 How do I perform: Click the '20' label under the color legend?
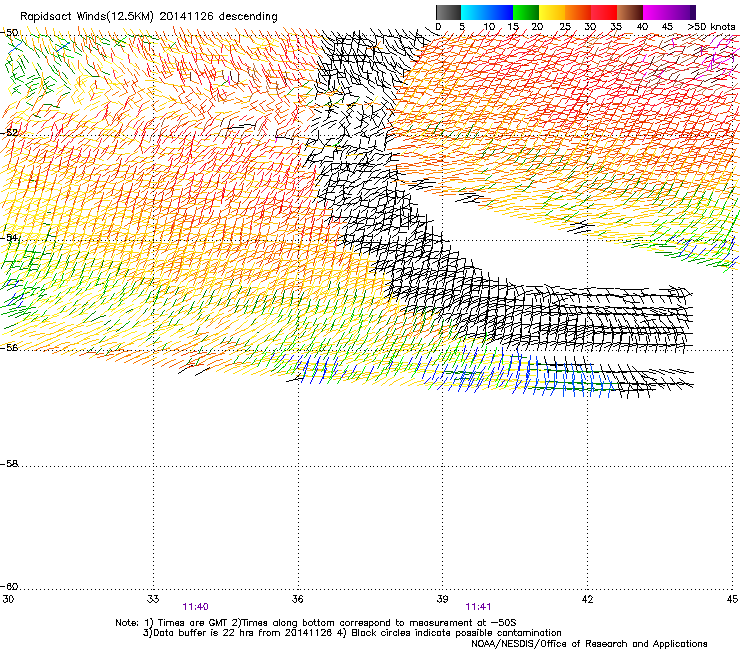[537, 27]
